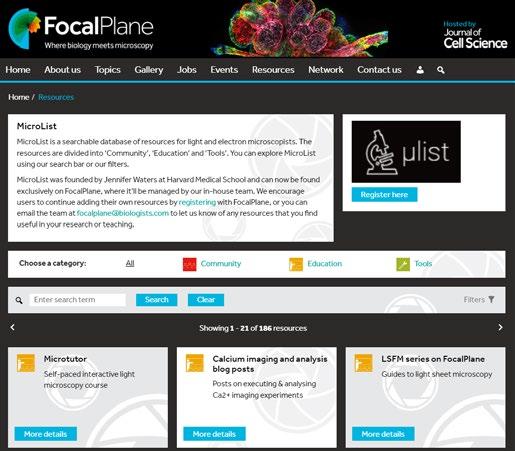Click the µlist microscope logo image

point(406,152)
